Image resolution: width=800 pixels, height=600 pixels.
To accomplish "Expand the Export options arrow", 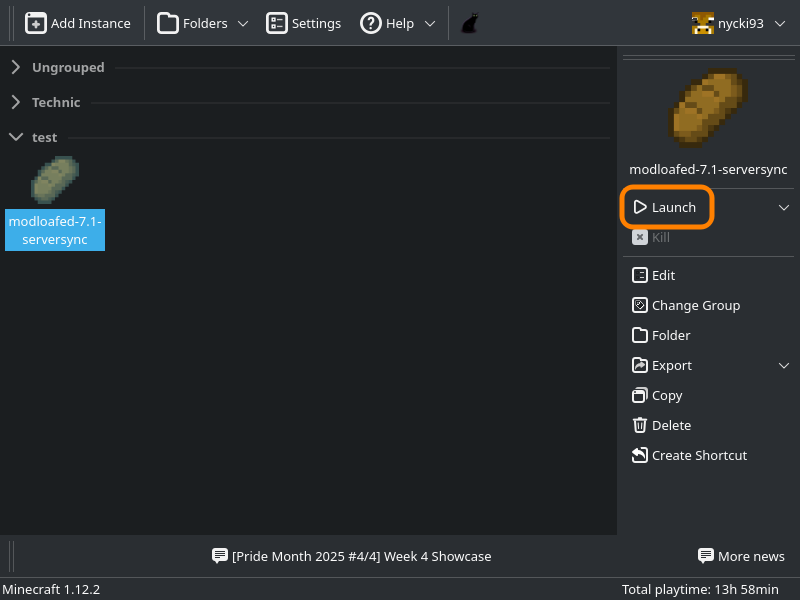I will (784, 365).
